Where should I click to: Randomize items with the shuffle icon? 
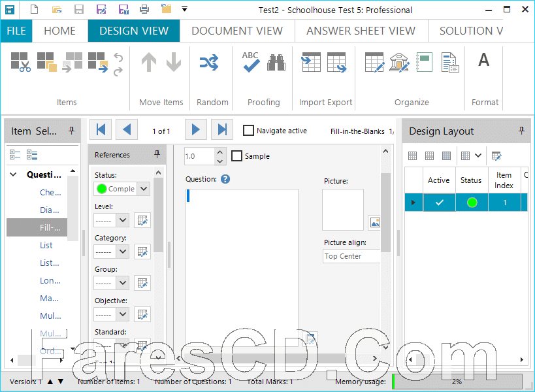coord(209,63)
